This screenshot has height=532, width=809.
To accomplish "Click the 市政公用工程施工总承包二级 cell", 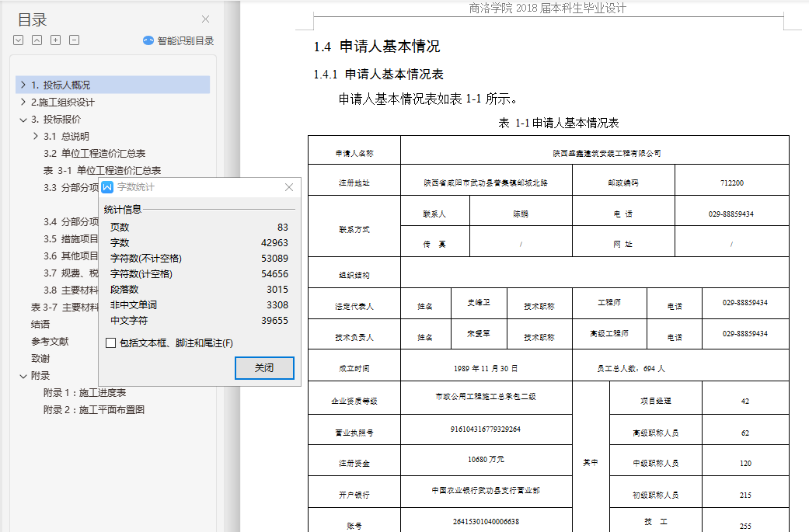I will [486, 396].
